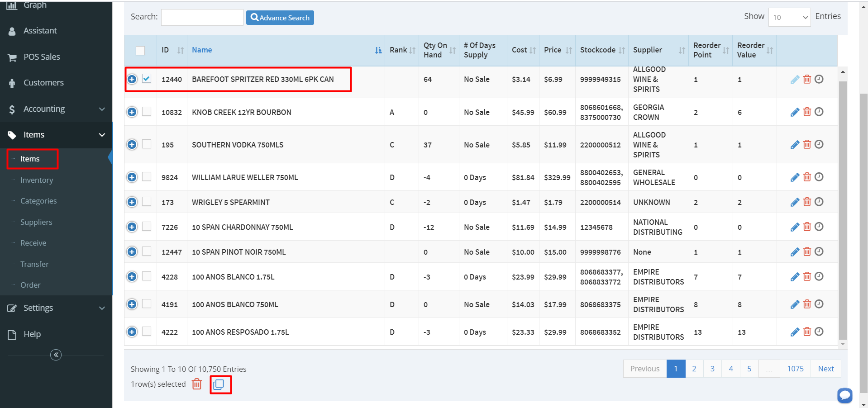Click the Advance Search button
This screenshot has height=408, width=868.
pyautogui.click(x=280, y=18)
